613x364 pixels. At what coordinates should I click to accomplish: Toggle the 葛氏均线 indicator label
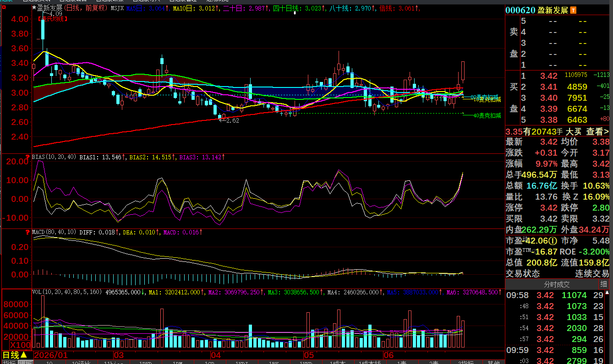point(53,19)
